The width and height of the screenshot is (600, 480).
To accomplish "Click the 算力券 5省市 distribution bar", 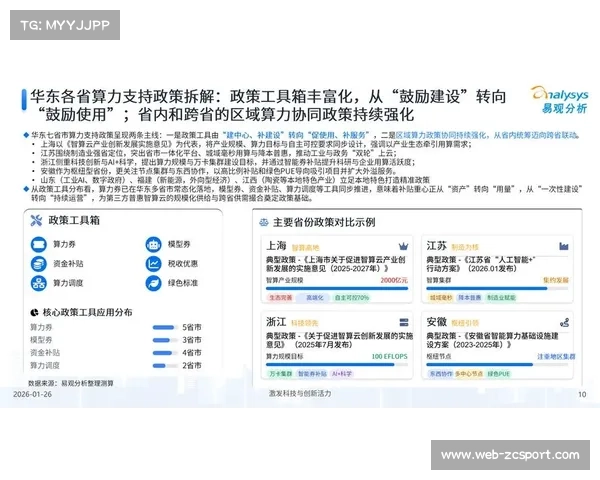I will tap(165, 327).
